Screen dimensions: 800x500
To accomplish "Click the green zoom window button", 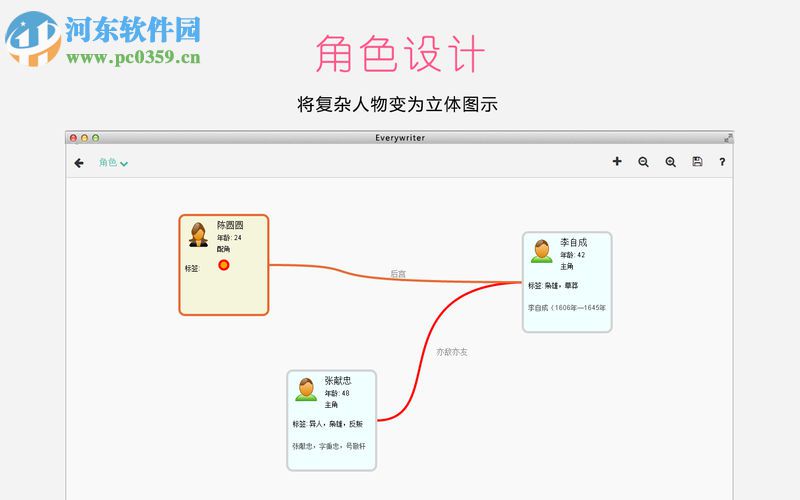I will pos(95,138).
